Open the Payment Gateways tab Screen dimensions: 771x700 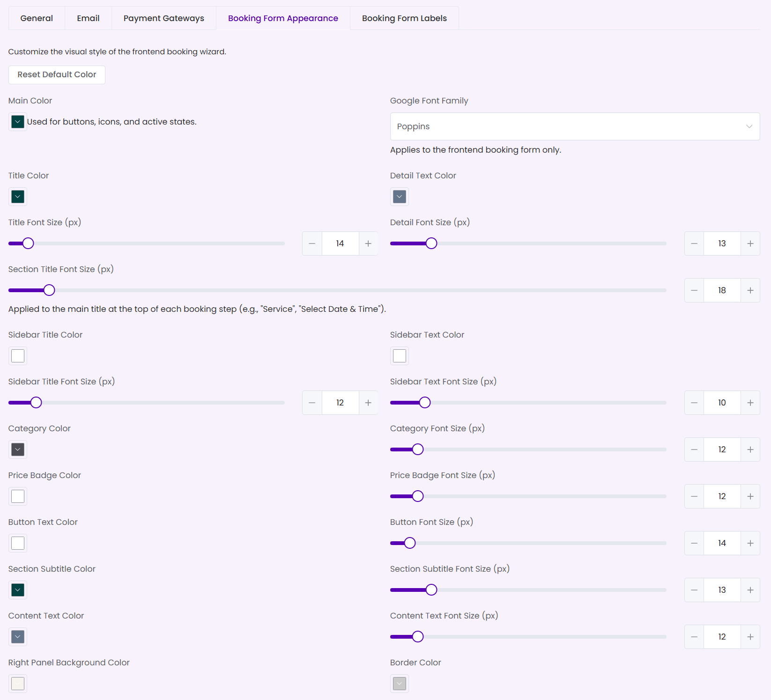coord(164,18)
